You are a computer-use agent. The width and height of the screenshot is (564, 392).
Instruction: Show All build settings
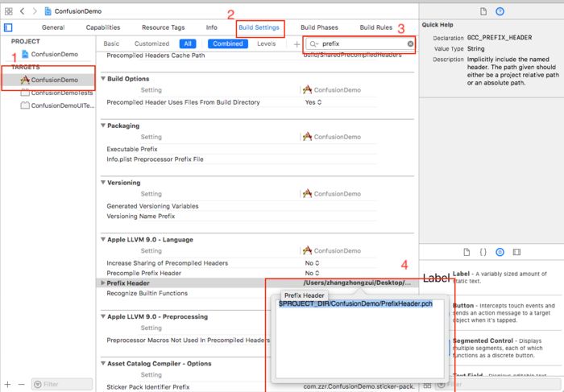click(x=188, y=43)
